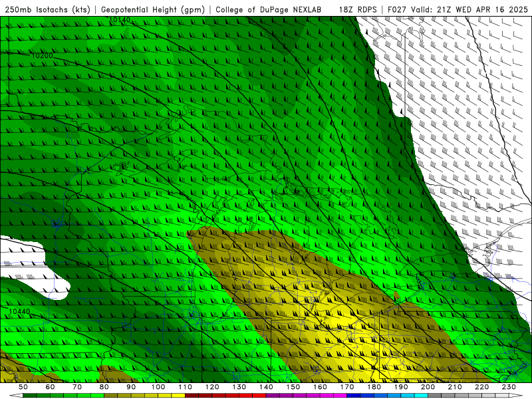Click the 70 tick label on color bar
Screen dimensions: 532x399
click(x=77, y=387)
